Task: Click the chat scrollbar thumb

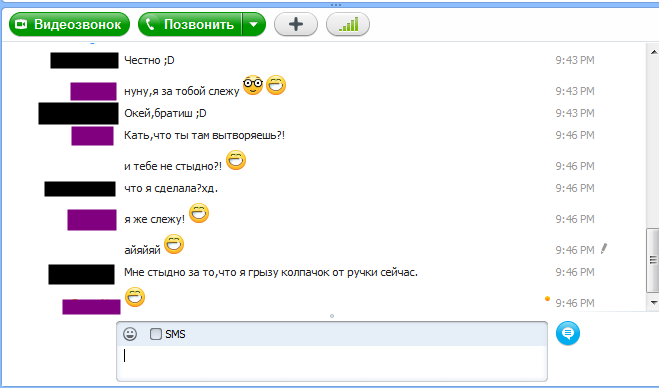Action: pos(653,260)
